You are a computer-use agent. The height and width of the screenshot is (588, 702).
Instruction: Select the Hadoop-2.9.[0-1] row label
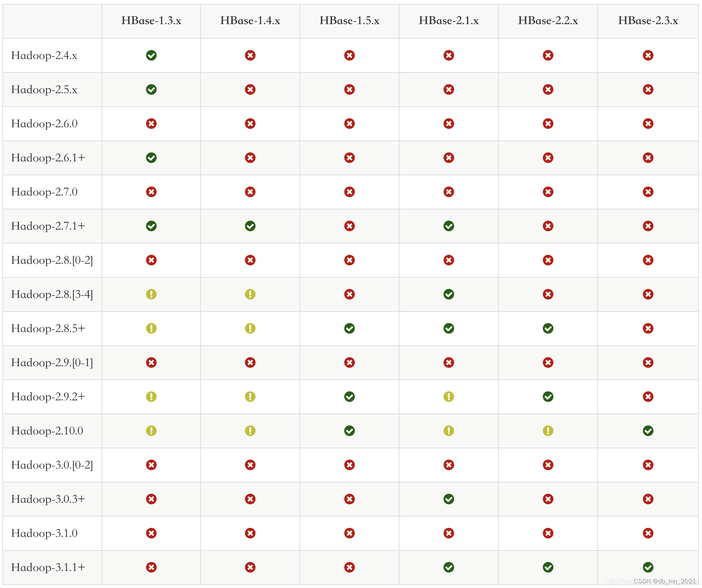52,363
